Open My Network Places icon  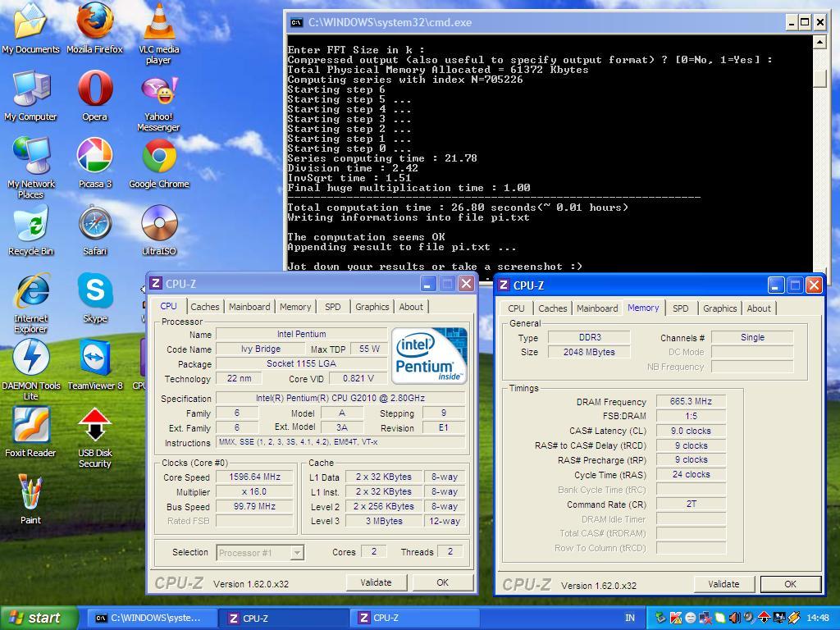tap(30, 167)
